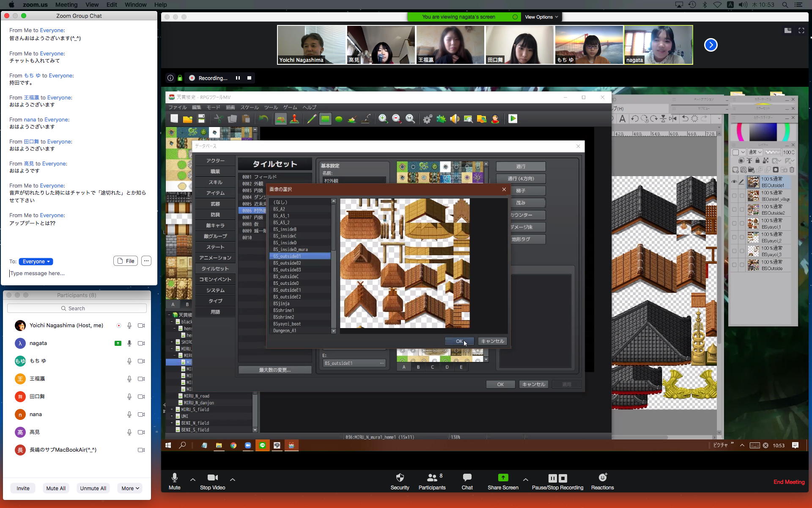
Task: Open the View Options dropdown
Action: click(x=541, y=17)
